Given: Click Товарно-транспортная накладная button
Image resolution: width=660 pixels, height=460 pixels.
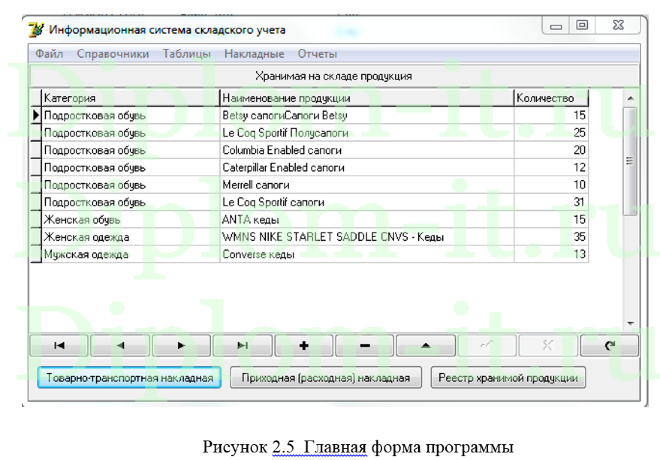Looking at the screenshot, I should [127, 378].
